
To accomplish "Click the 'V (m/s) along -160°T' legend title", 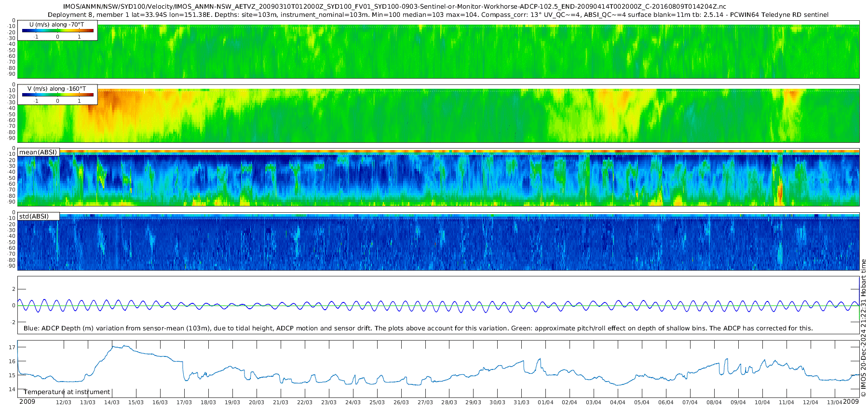I will click(56, 88).
